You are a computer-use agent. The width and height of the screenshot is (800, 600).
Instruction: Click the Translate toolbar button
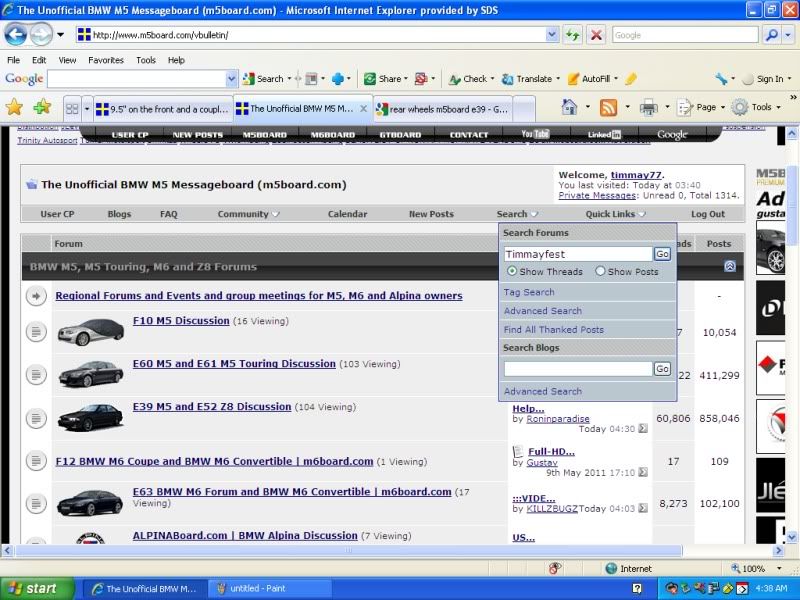527,79
